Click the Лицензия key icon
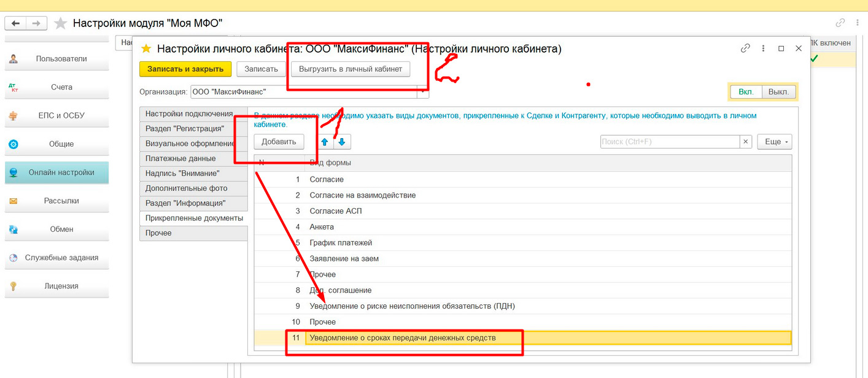868x378 pixels. click(x=14, y=286)
